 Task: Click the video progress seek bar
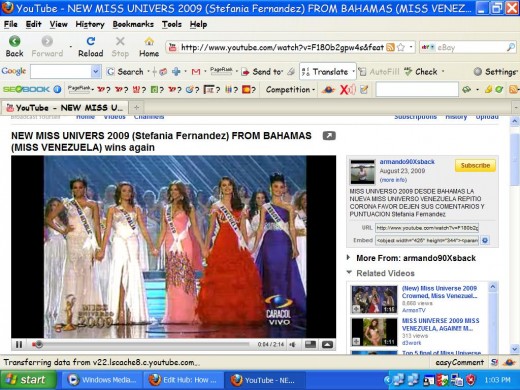141,345
